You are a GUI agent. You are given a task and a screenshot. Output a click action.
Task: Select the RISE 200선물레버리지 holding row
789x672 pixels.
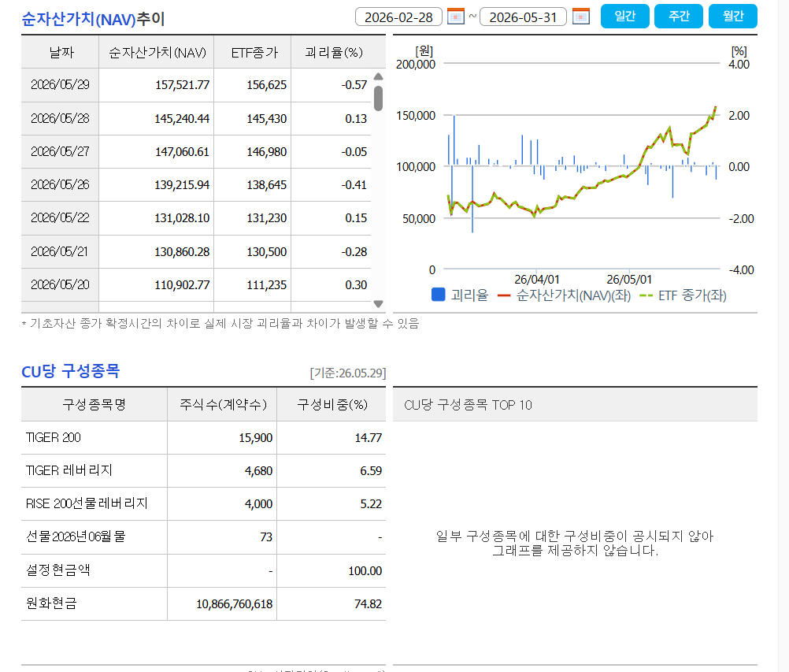click(x=203, y=504)
